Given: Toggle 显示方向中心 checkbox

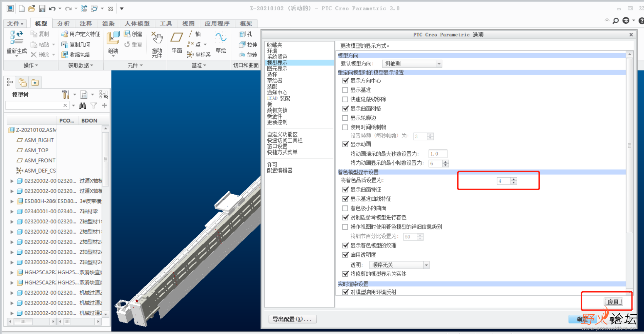Looking at the screenshot, I should (x=345, y=81).
